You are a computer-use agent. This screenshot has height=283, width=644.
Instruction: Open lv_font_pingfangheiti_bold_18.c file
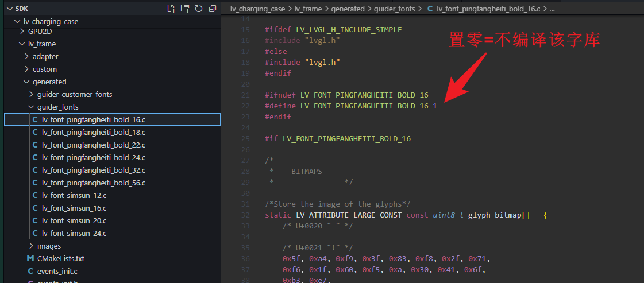point(94,133)
